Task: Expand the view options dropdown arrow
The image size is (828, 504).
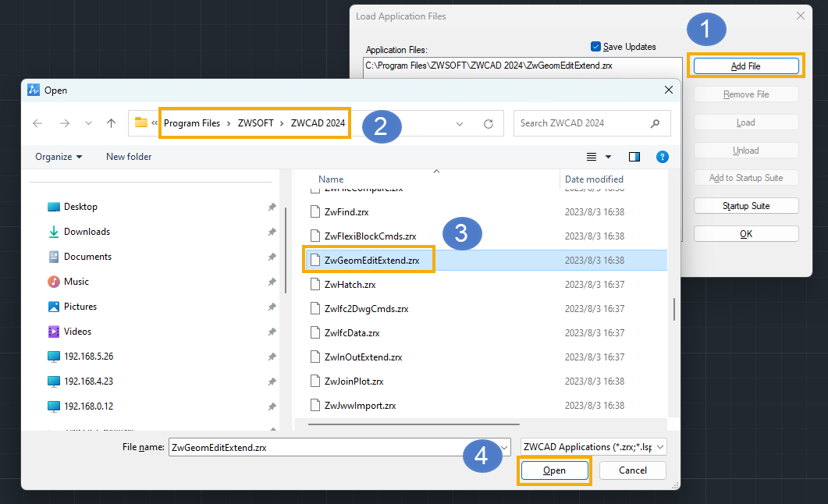Action: pos(609,157)
